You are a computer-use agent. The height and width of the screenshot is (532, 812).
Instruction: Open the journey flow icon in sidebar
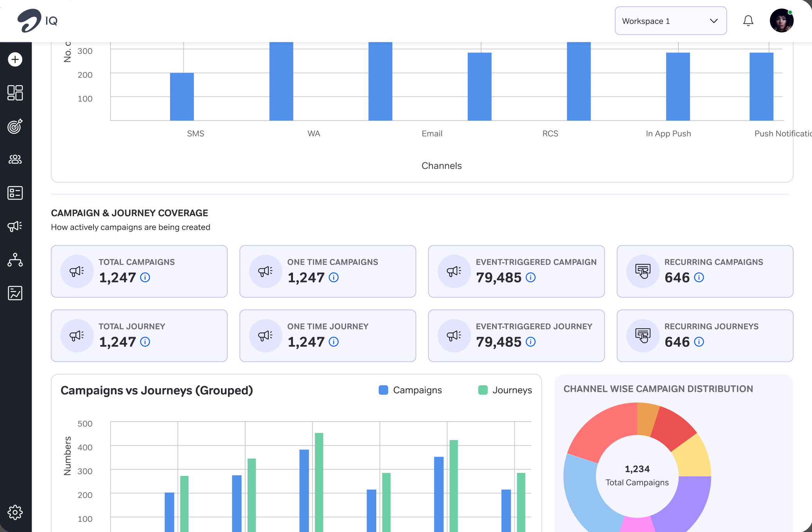click(x=15, y=260)
